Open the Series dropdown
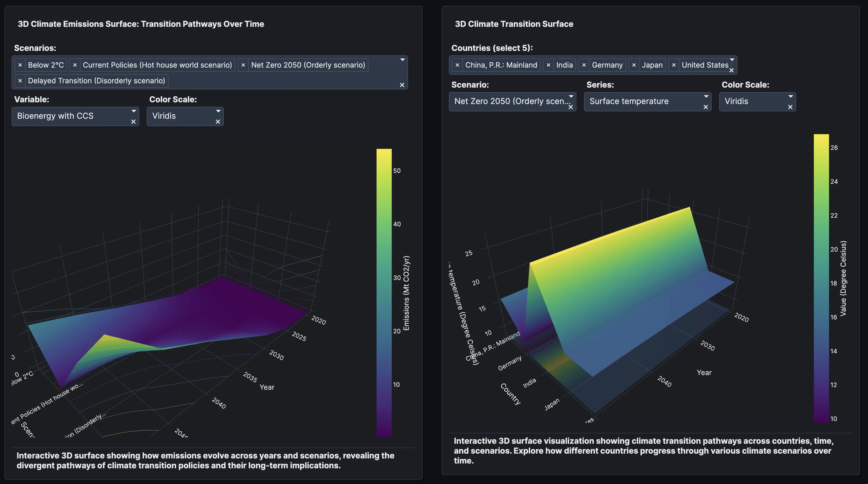 pyautogui.click(x=707, y=97)
